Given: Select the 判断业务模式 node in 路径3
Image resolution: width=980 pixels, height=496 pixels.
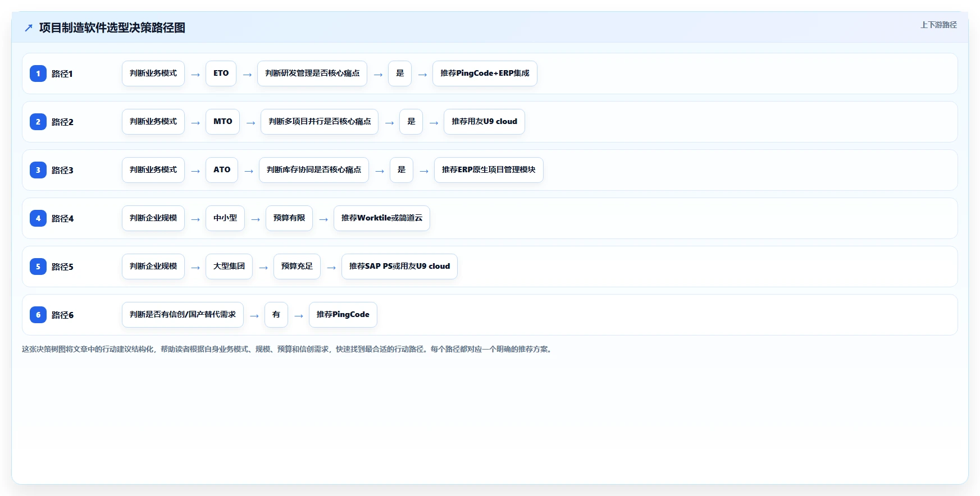Looking at the screenshot, I should click(x=153, y=170).
